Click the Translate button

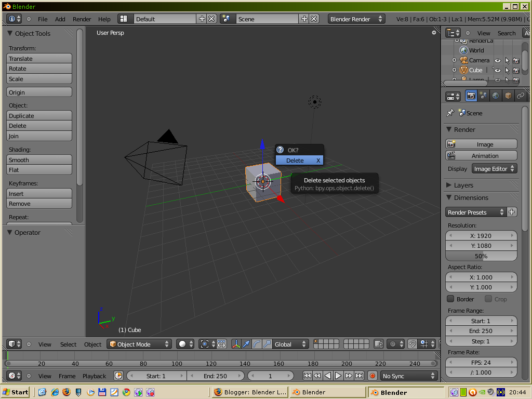pos(39,58)
